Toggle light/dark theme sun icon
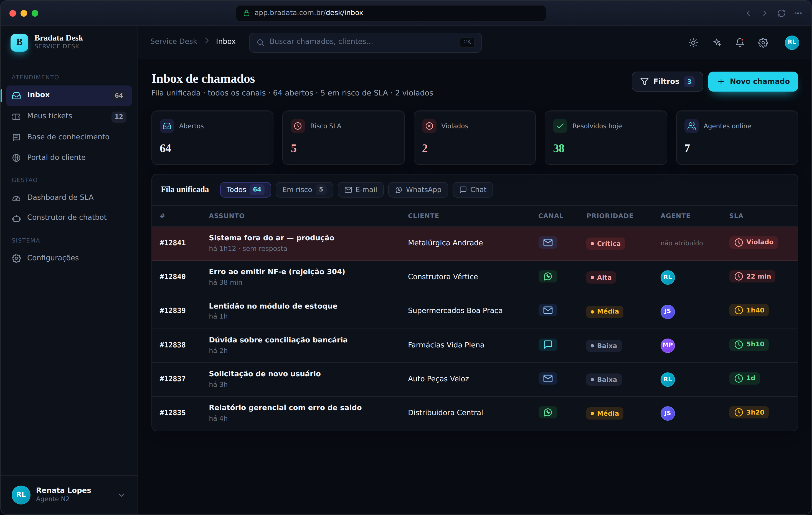Screen dimensions: 812x515 click(693, 42)
